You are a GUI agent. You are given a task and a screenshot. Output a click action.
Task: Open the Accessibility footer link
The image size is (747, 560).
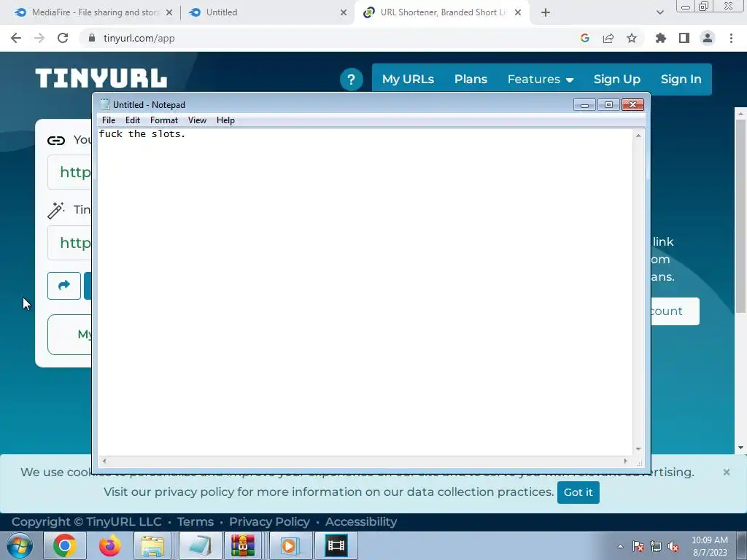pyautogui.click(x=360, y=522)
